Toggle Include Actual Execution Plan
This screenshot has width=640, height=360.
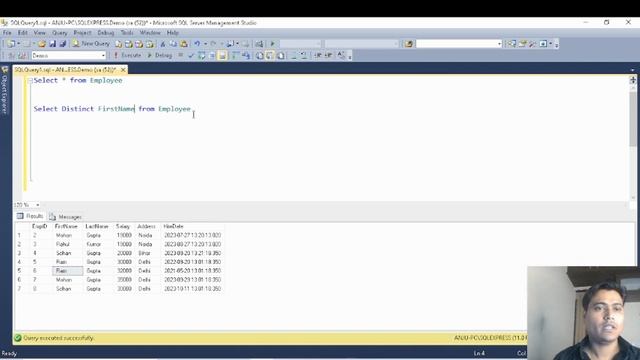(235, 56)
